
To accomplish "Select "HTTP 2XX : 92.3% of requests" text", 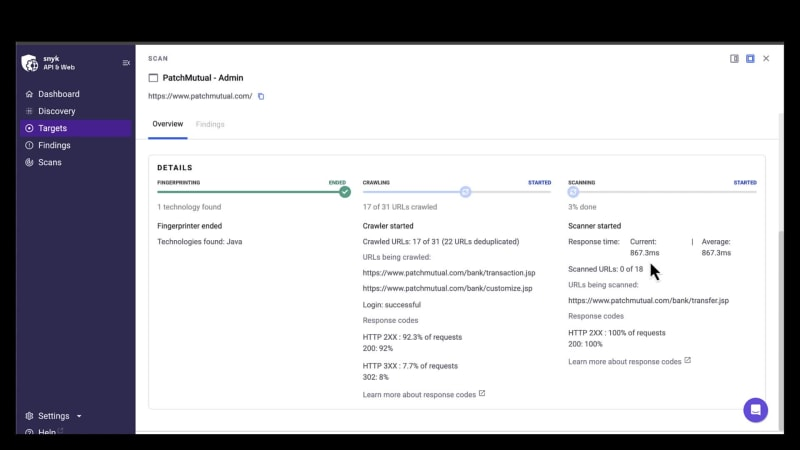I will pyautogui.click(x=412, y=337).
